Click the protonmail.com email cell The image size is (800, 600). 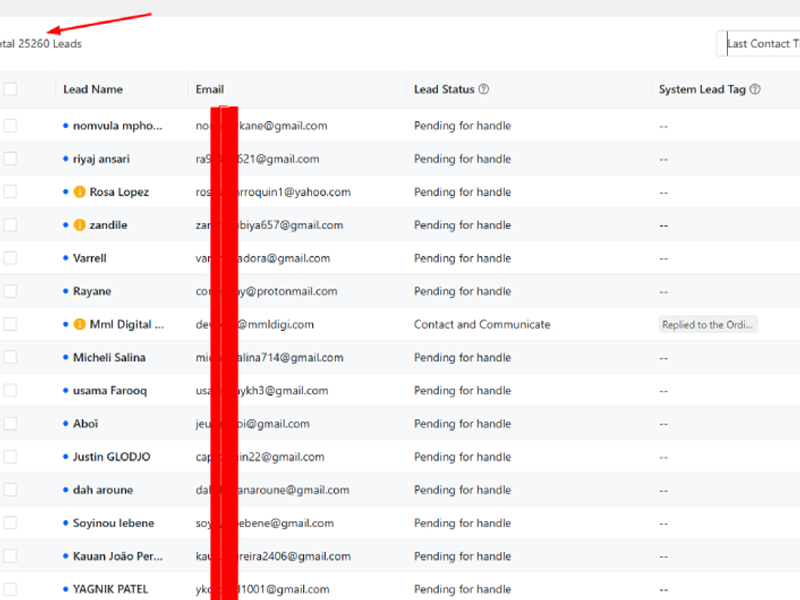click(x=266, y=291)
